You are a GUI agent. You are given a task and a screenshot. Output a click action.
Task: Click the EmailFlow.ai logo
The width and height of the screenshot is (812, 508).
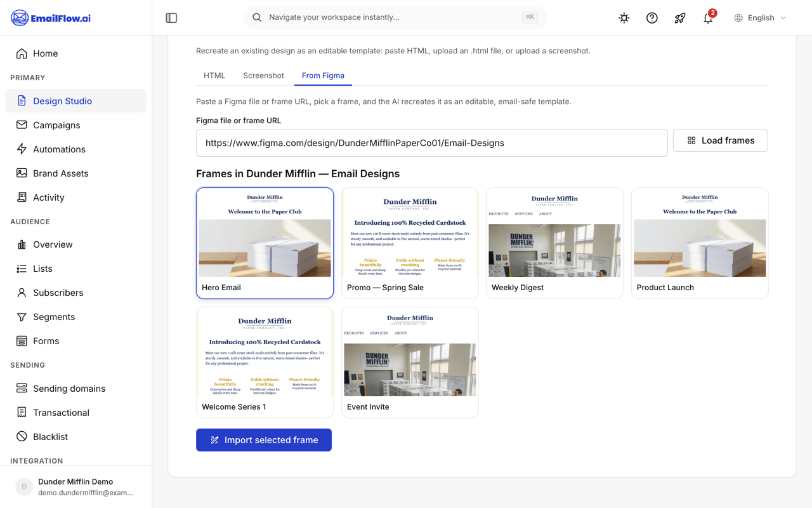pos(51,18)
